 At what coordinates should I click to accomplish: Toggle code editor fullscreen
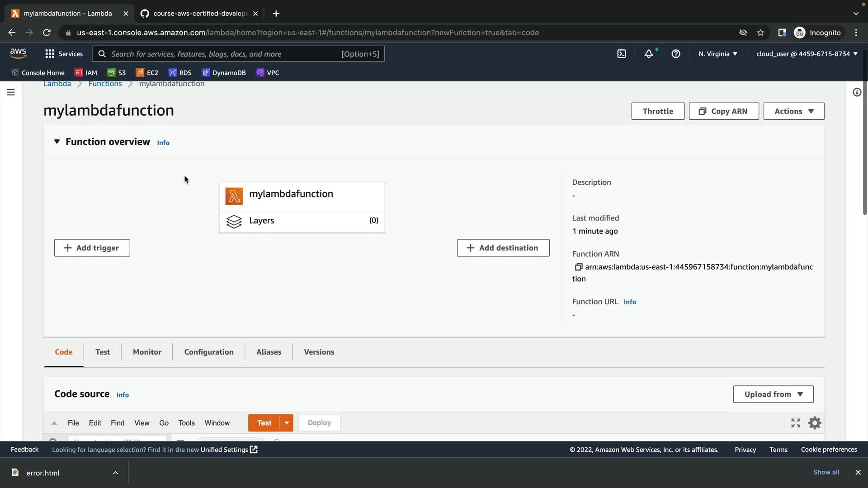click(796, 423)
